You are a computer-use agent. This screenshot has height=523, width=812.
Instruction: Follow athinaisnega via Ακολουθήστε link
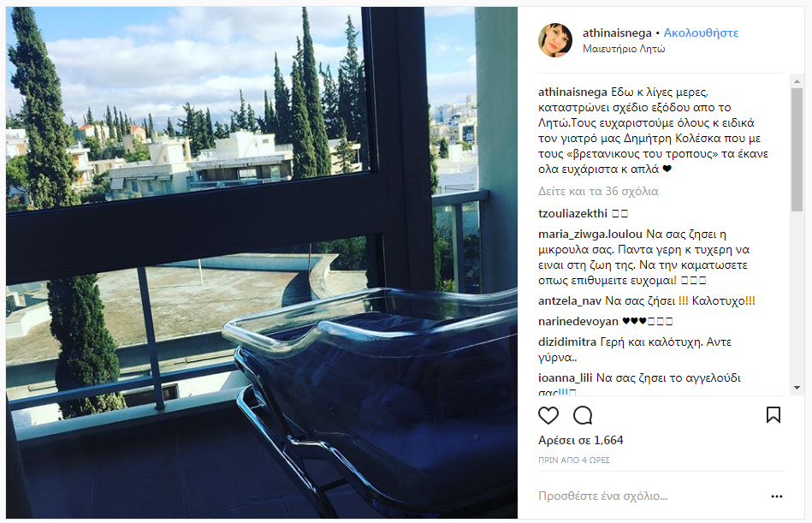coord(701,33)
